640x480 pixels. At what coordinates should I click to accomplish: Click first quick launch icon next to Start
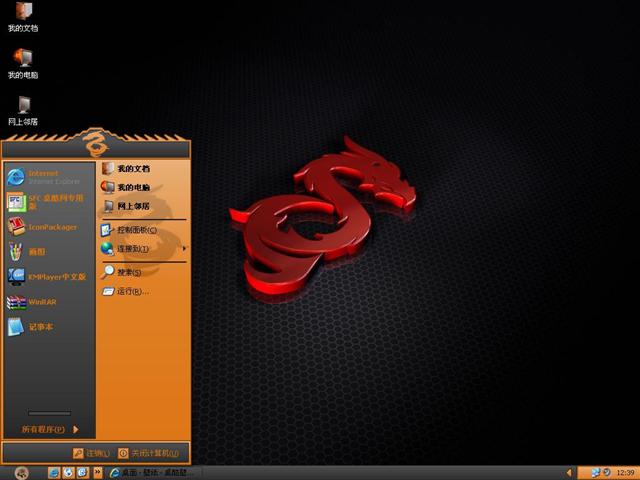click(x=53, y=473)
